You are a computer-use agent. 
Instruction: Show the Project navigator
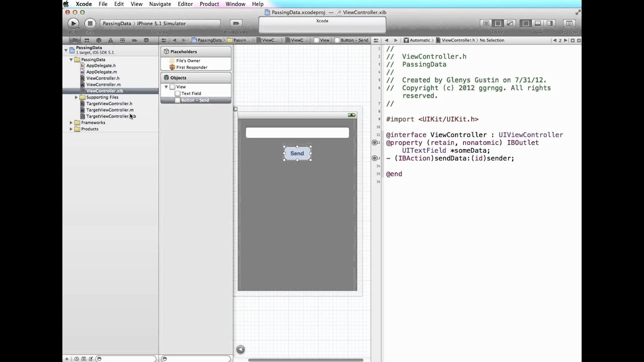click(75, 40)
